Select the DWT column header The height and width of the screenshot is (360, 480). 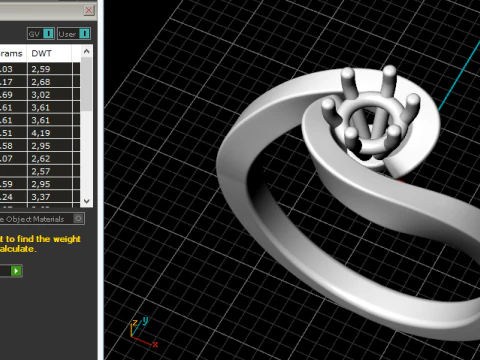pos(49,53)
